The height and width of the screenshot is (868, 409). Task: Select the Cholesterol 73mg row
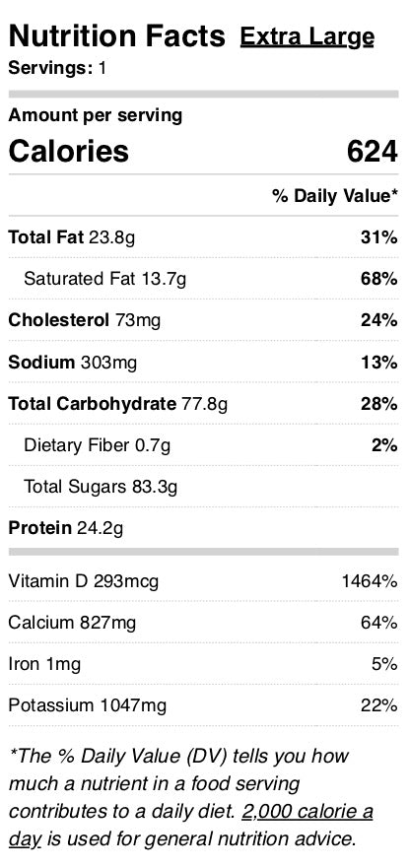pyautogui.click(x=204, y=320)
